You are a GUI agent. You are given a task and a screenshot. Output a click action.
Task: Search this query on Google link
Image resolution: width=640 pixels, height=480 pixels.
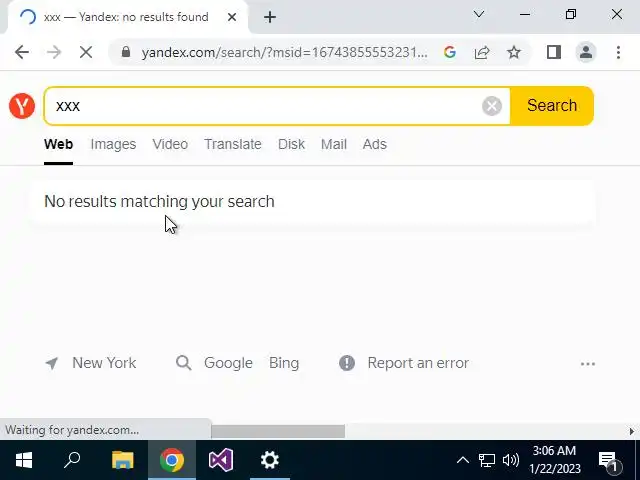click(228, 363)
